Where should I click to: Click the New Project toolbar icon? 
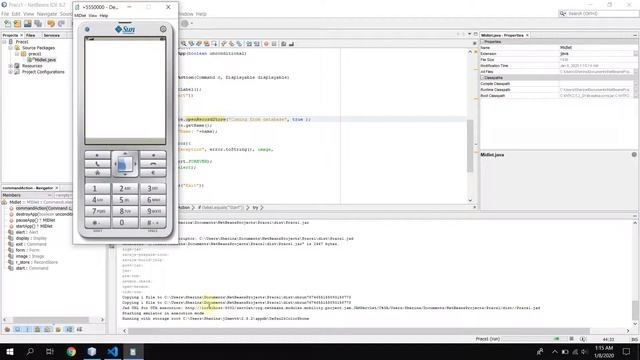[18, 24]
